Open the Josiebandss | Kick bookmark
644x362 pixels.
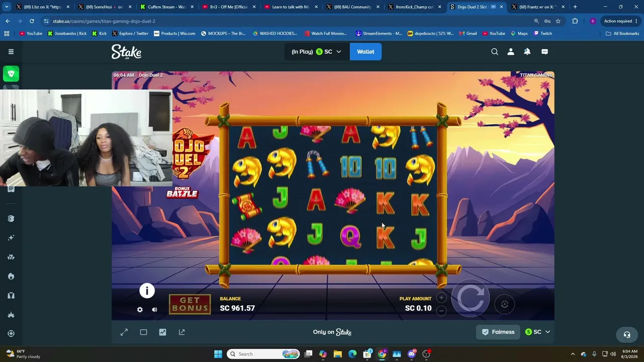(67, 34)
